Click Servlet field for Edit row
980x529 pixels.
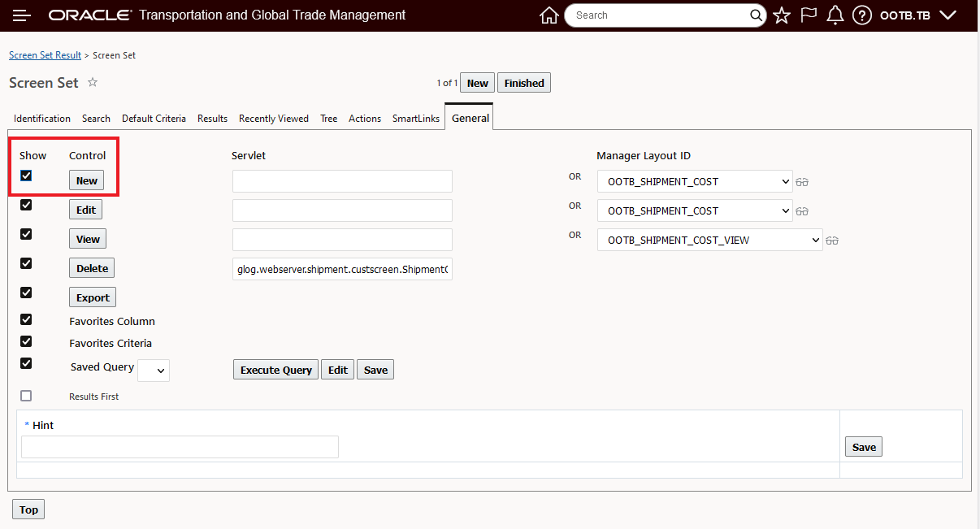coord(342,210)
